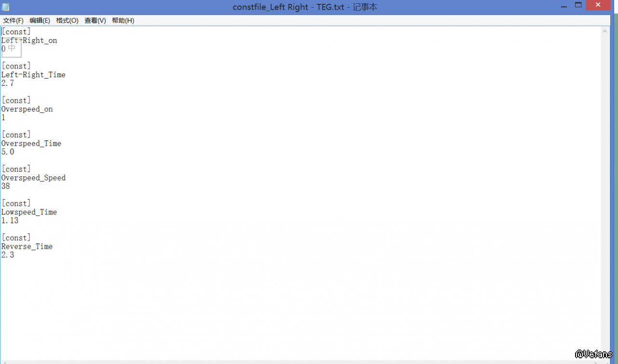
Task: Click the 中 input method indicator
Action: pos(12,48)
